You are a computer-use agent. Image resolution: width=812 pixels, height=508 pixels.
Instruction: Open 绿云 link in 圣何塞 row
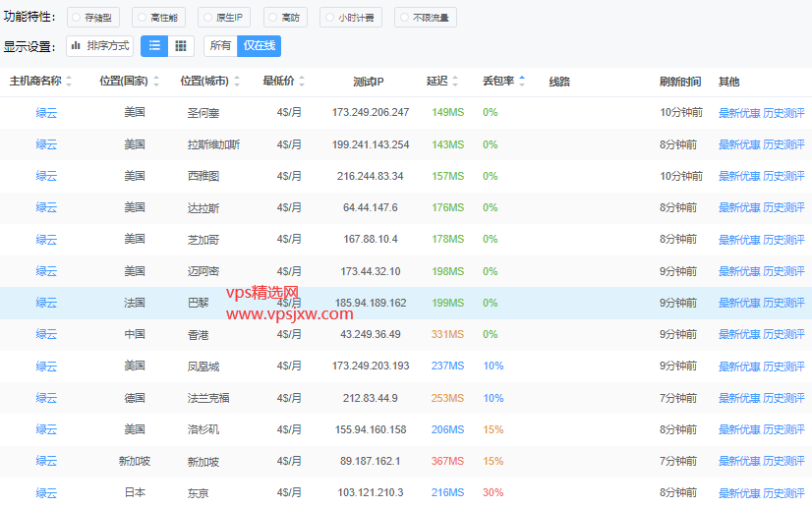pyautogui.click(x=46, y=112)
